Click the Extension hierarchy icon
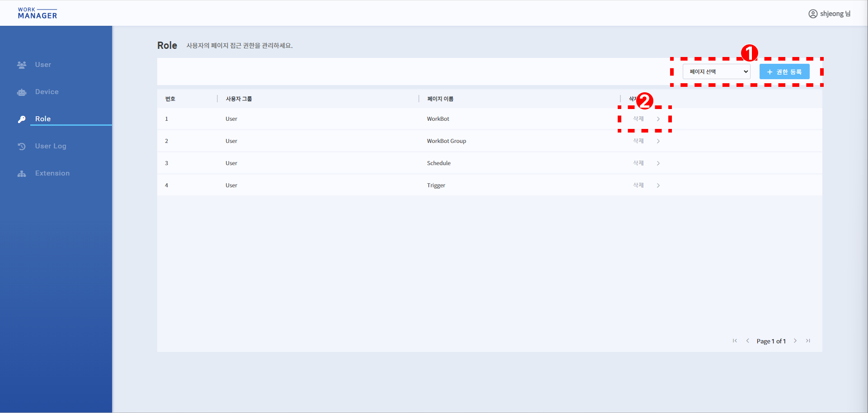 (x=22, y=174)
